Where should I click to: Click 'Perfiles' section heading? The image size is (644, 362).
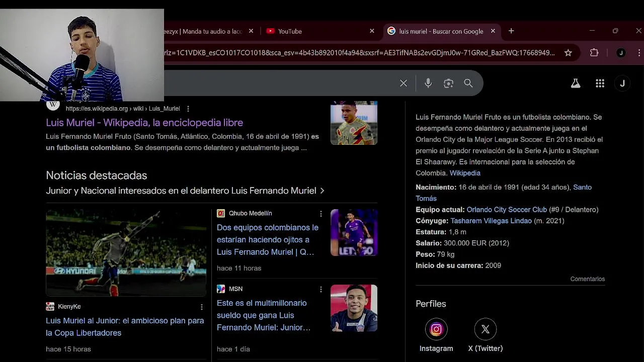coord(431,304)
